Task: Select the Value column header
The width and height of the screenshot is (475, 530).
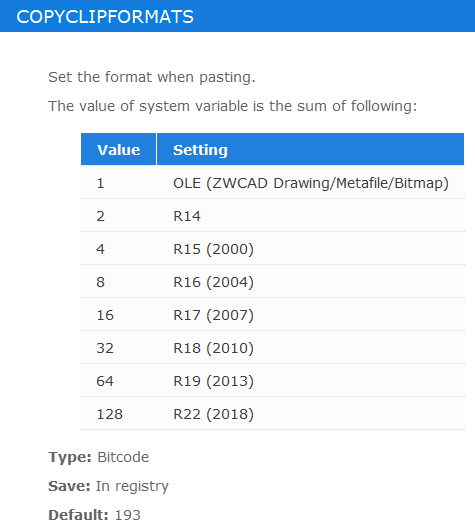Action: click(119, 149)
